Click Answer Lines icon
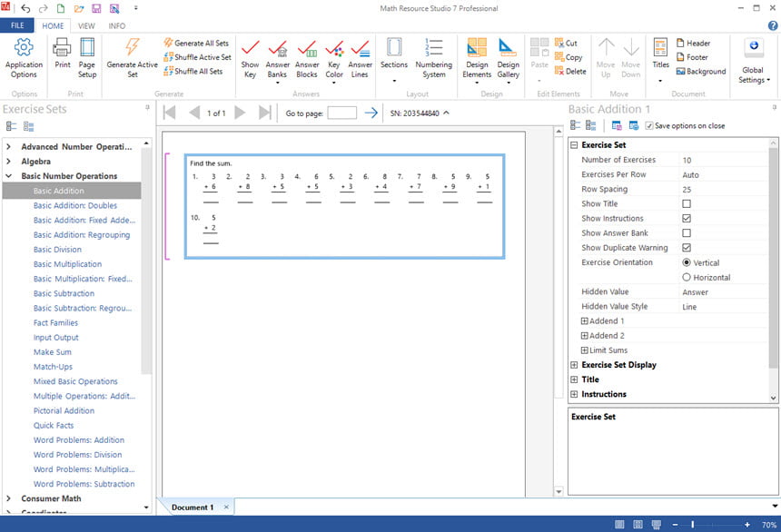The width and height of the screenshot is (781, 532). point(360,59)
